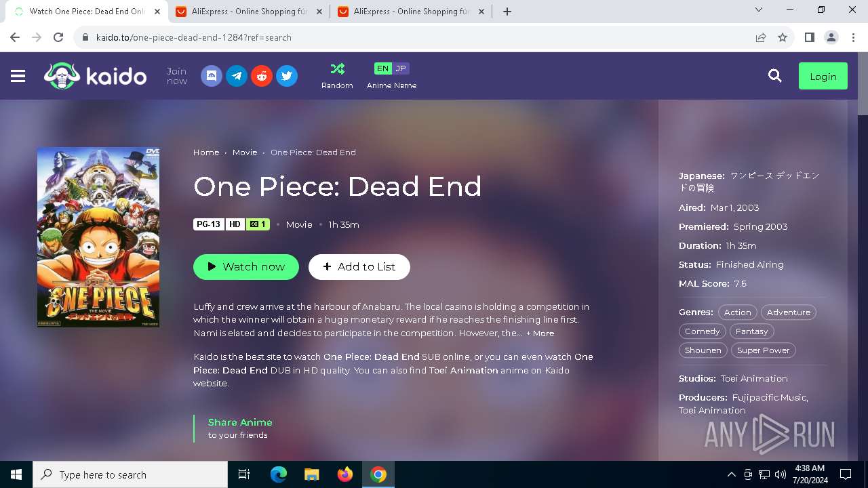Open Toei Animation studio link
The height and width of the screenshot is (488, 868).
(754, 379)
